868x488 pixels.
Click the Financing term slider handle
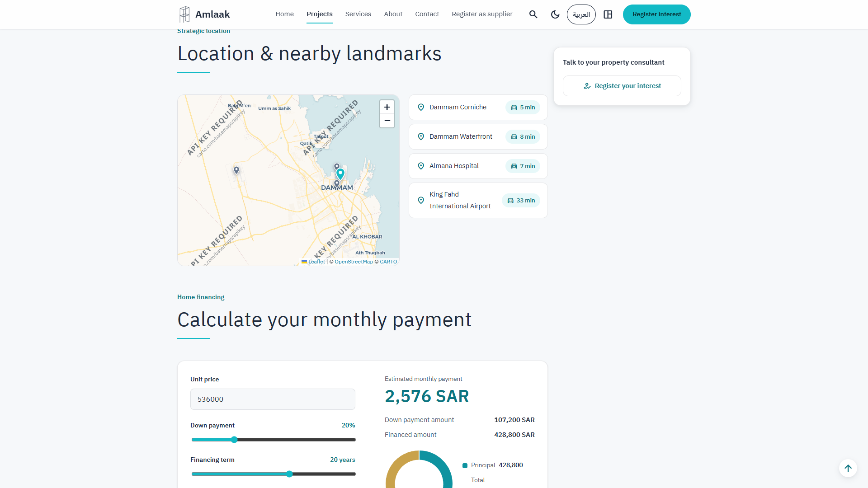(x=289, y=474)
